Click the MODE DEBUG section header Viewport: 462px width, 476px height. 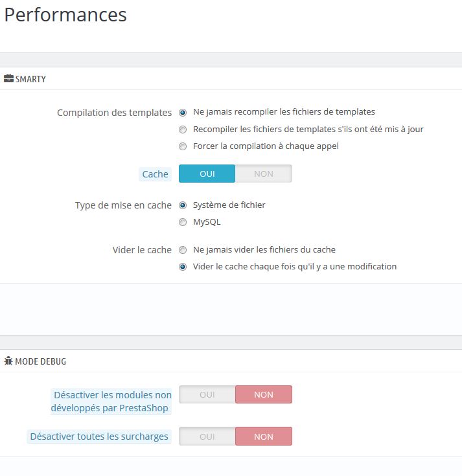click(40, 361)
